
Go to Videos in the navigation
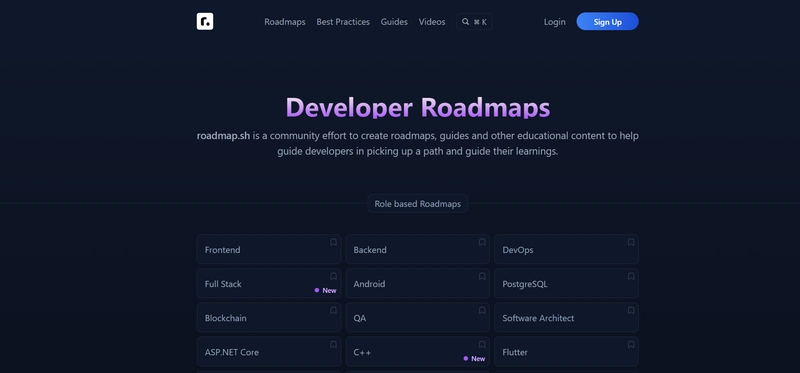[x=432, y=22]
